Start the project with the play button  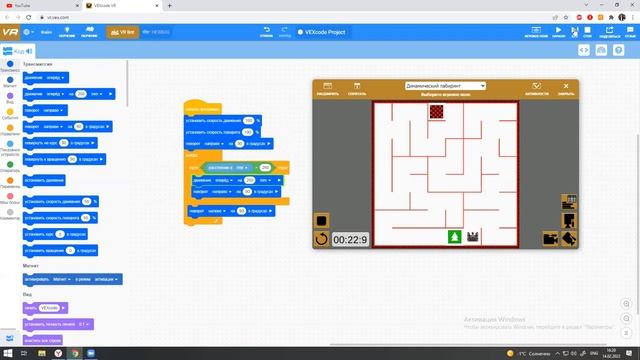click(558, 32)
